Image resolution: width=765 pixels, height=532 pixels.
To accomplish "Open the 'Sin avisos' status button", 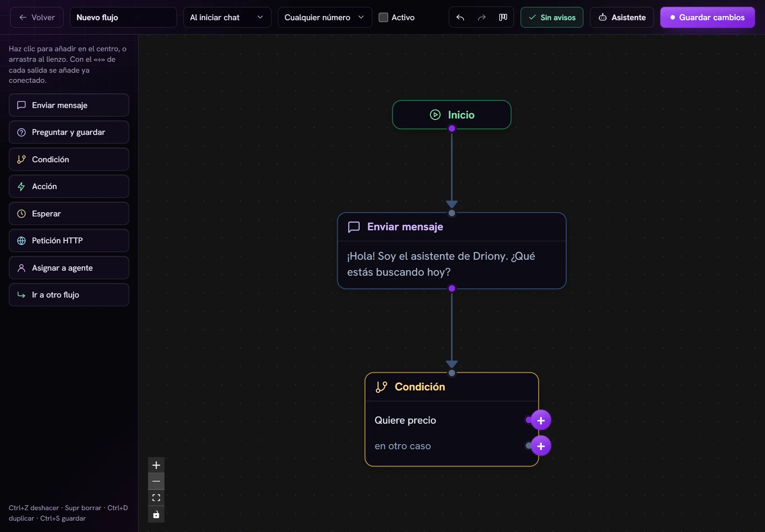I will (552, 17).
